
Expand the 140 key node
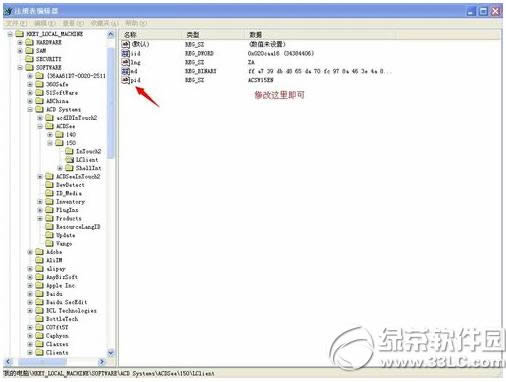click(50, 135)
